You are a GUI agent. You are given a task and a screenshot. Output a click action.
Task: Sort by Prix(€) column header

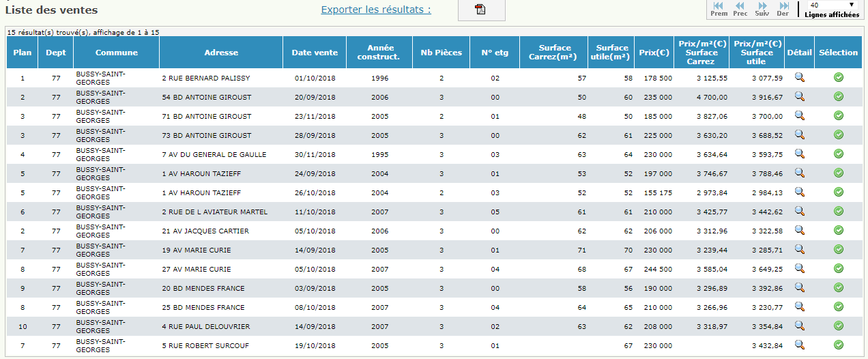tap(655, 53)
